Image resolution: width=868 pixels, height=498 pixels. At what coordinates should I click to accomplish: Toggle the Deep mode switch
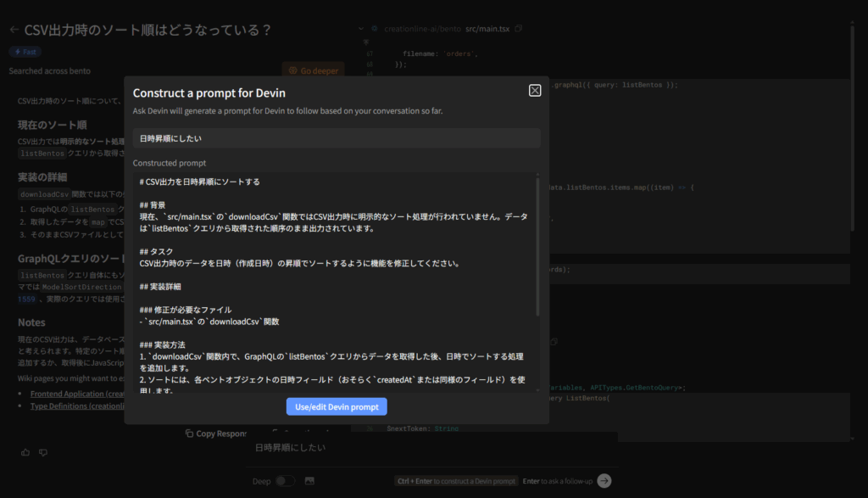pyautogui.click(x=286, y=481)
